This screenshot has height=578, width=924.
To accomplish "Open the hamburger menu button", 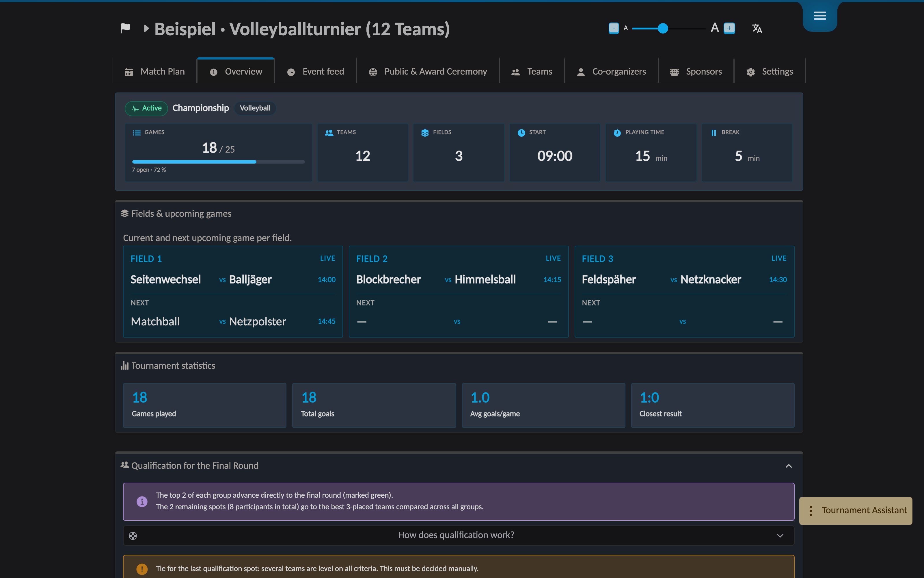I will [x=820, y=16].
